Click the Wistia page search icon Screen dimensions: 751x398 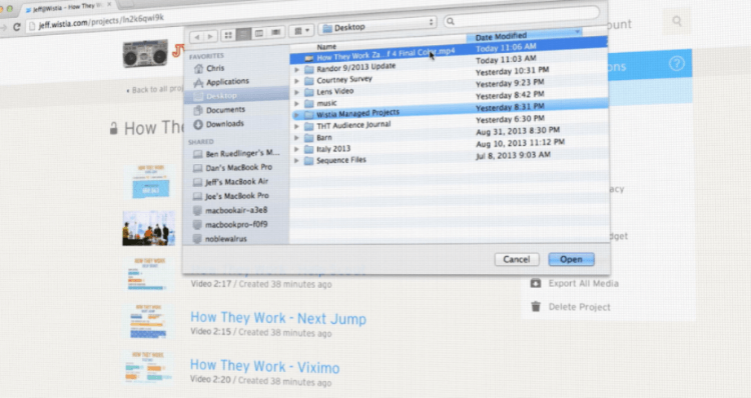point(677,21)
